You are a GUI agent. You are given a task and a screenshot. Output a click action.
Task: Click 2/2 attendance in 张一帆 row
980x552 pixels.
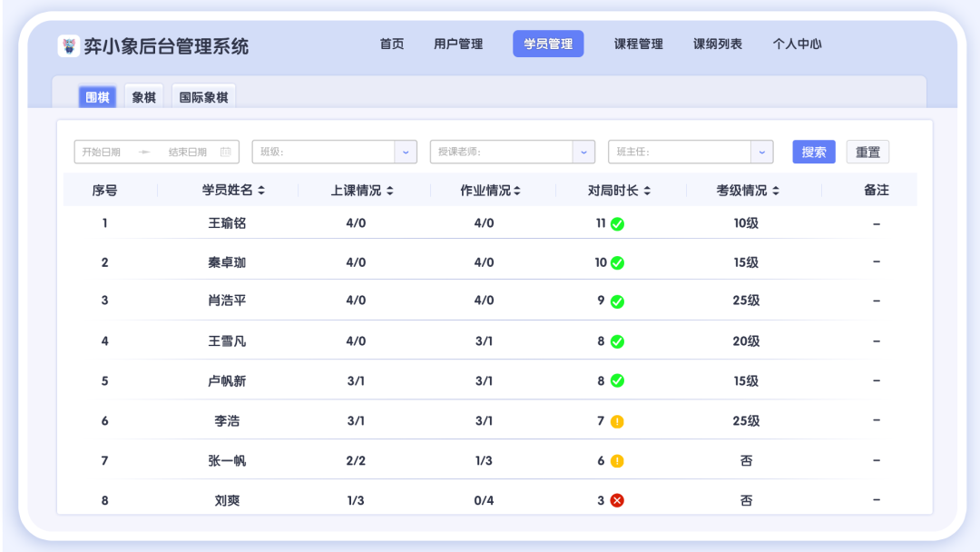356,460
